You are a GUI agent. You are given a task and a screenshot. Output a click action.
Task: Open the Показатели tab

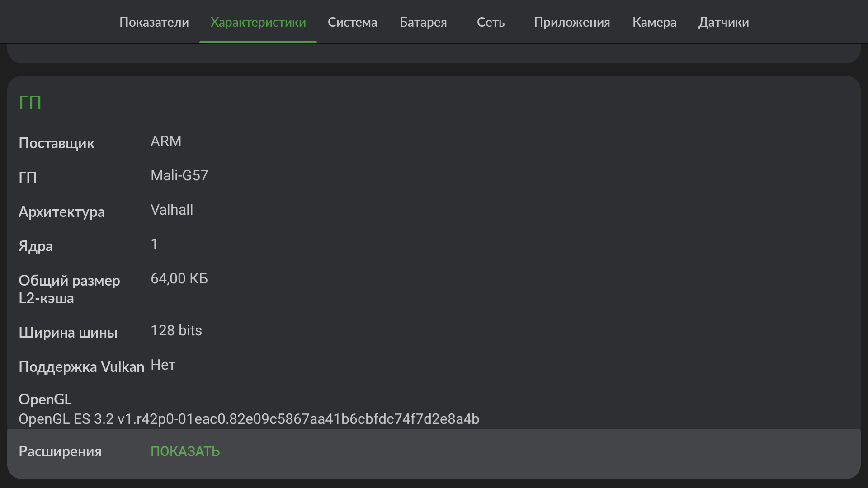pos(154,22)
